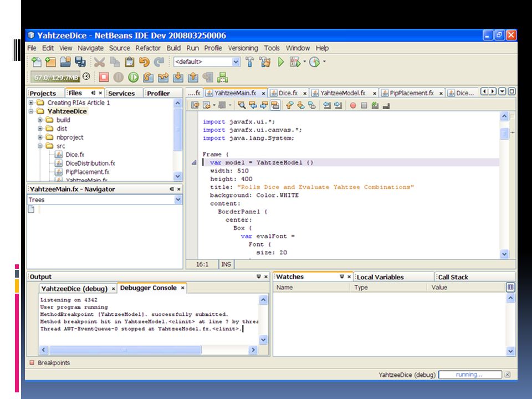Open the Trees dropdown in Navigator
Screen dimensions: 532x399
[178, 200]
